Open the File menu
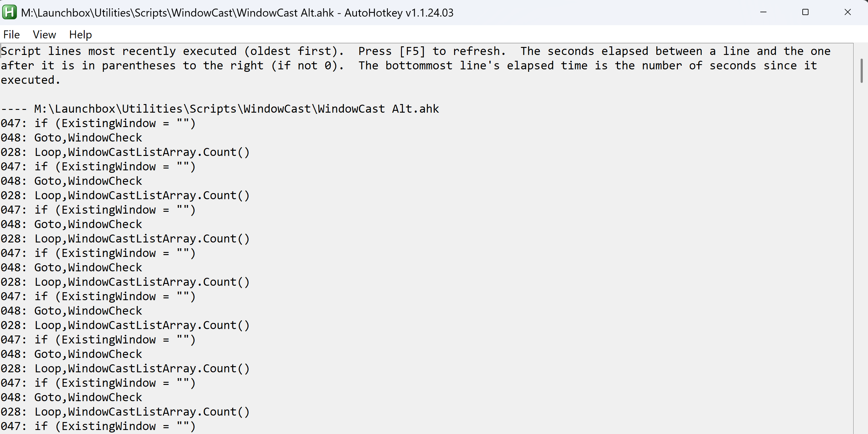This screenshot has width=868, height=434. (11, 34)
